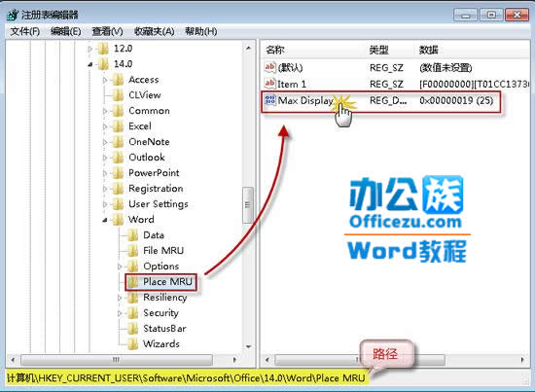
Task: Click the (数值未设置) data cell
Action: [x=446, y=67]
